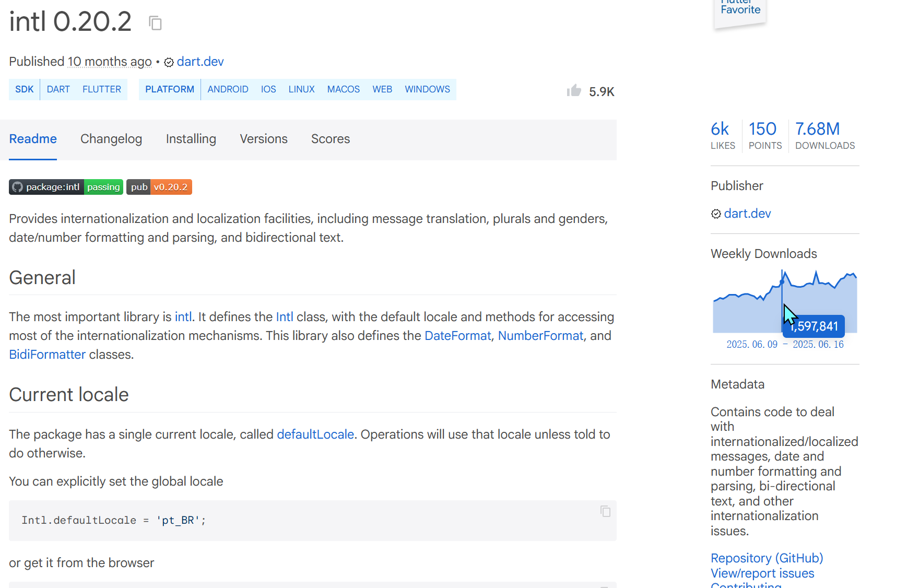Switch to the Installing tab
The image size is (907, 588).
tap(191, 139)
